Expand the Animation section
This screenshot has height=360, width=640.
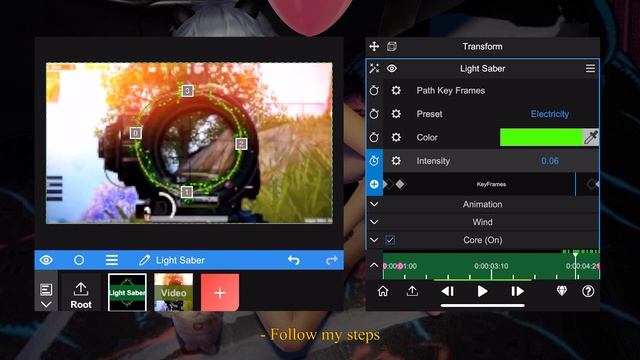pos(482,204)
